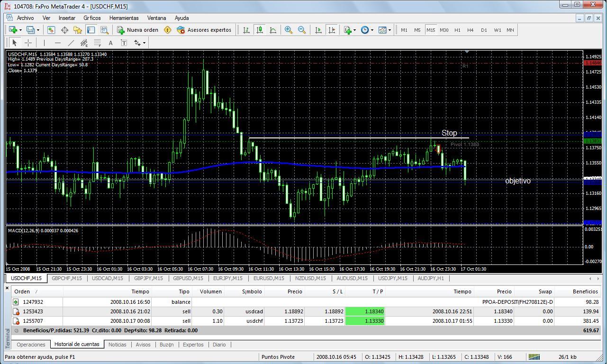Pick the Fibonacci retracement drawing tool
This screenshot has width=607, height=364.
[97, 43]
